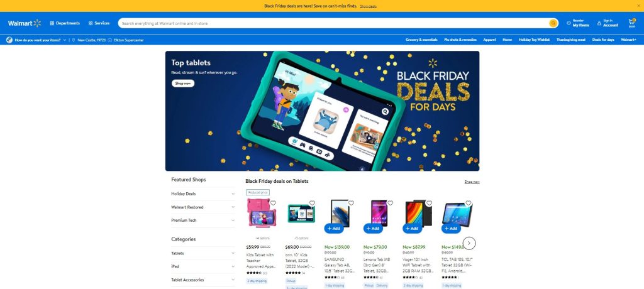Screen dimensions: 644x289
Task: Click the Shop now banner button
Action: click(183, 84)
